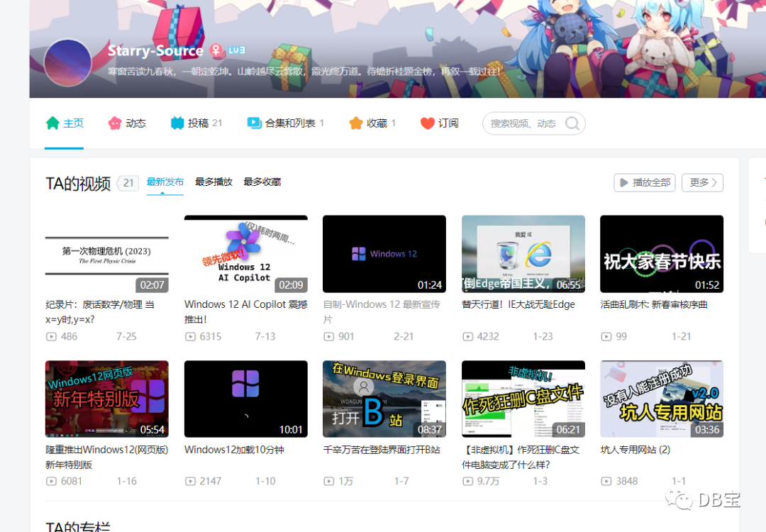
Task: Click title 隆重推出Windows12(网页版)新年特别版
Action: coord(107,458)
